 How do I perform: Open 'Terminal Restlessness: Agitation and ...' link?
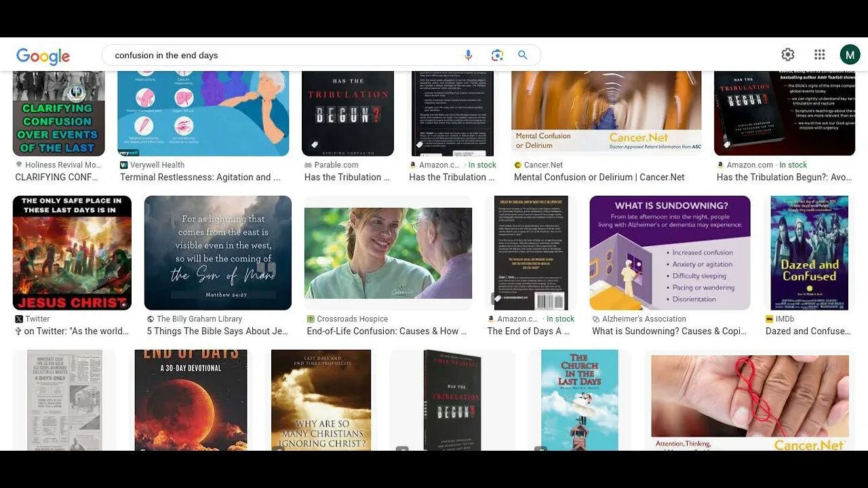[x=200, y=178]
